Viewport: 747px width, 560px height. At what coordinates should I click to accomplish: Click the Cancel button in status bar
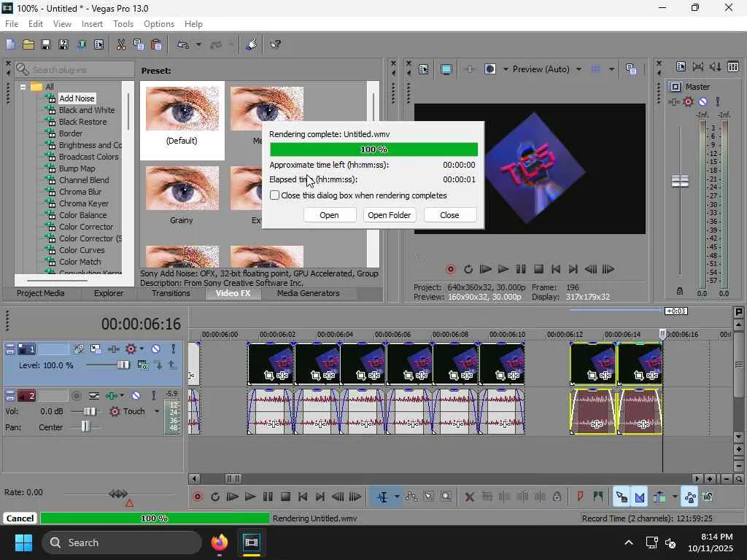pos(20,518)
